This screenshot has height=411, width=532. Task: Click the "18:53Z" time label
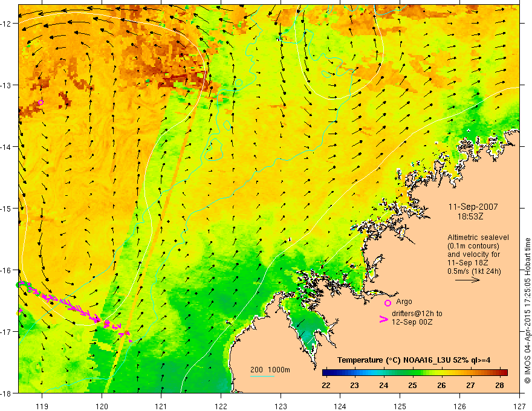(x=470, y=216)
